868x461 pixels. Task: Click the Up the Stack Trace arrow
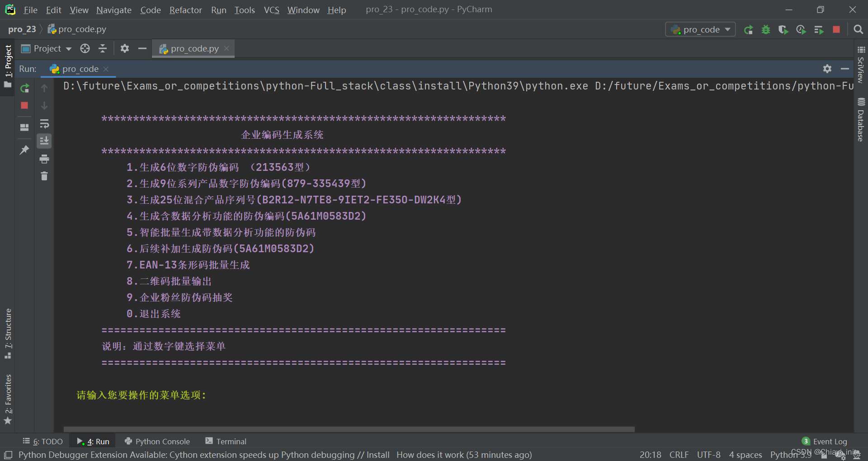(x=44, y=88)
